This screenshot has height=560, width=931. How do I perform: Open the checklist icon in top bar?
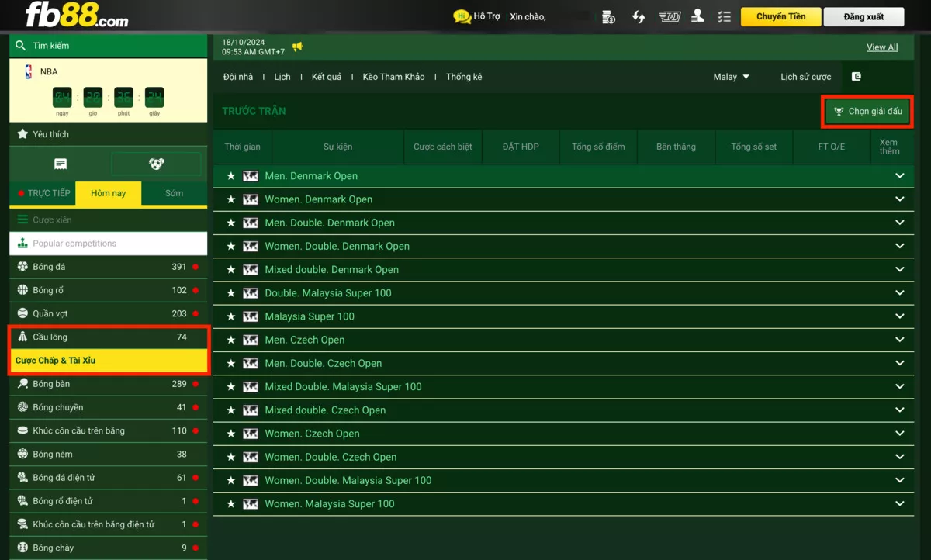(725, 16)
